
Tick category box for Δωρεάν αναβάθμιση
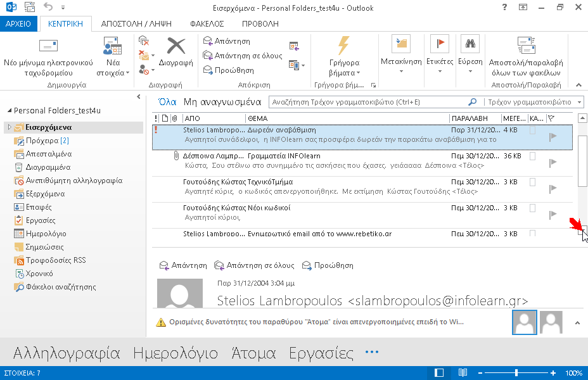coord(532,130)
